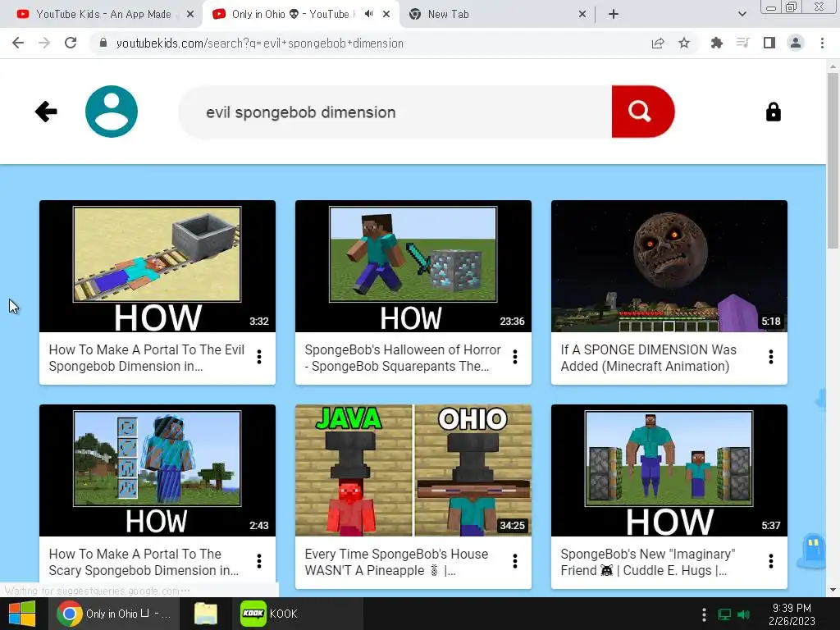This screenshot has width=840, height=630.
Task: Open the media controls icon in toolbar
Action: click(742, 43)
